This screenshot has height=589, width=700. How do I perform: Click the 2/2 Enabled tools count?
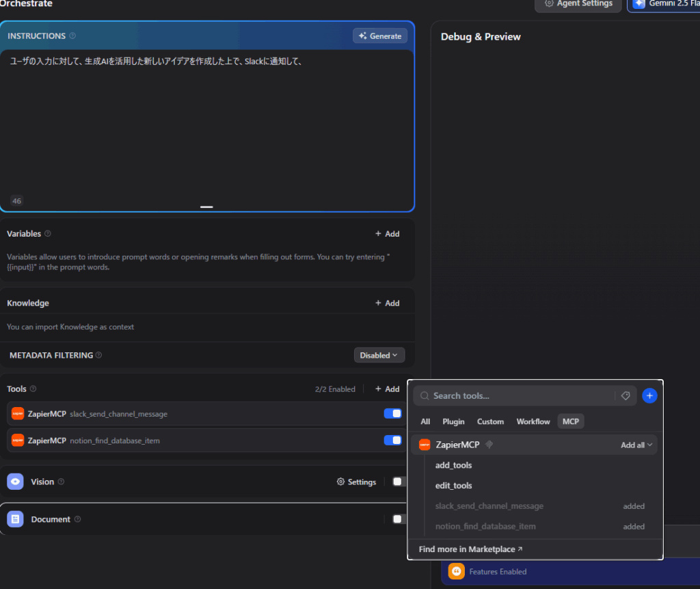tap(335, 389)
